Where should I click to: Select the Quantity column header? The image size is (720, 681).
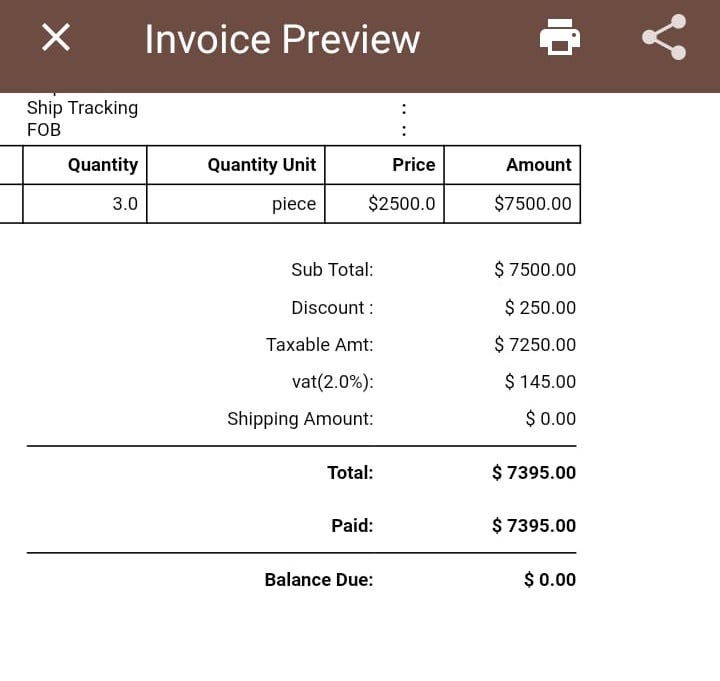click(x=85, y=165)
